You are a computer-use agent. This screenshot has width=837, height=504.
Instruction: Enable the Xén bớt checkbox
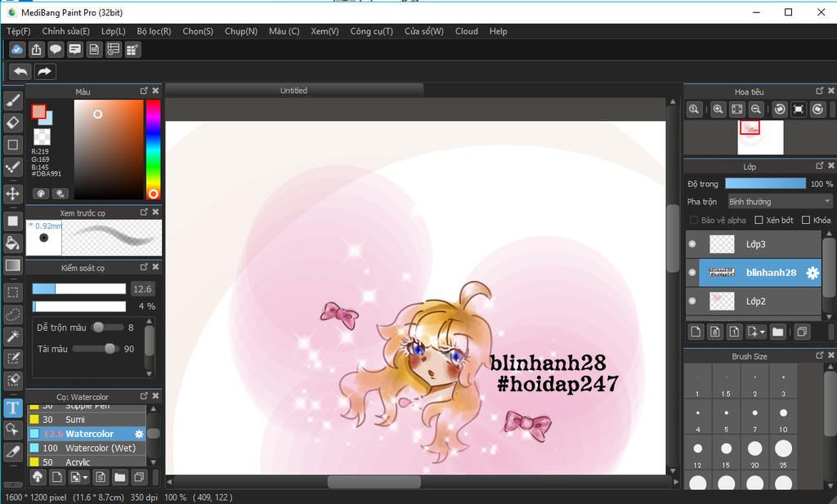[x=759, y=220]
